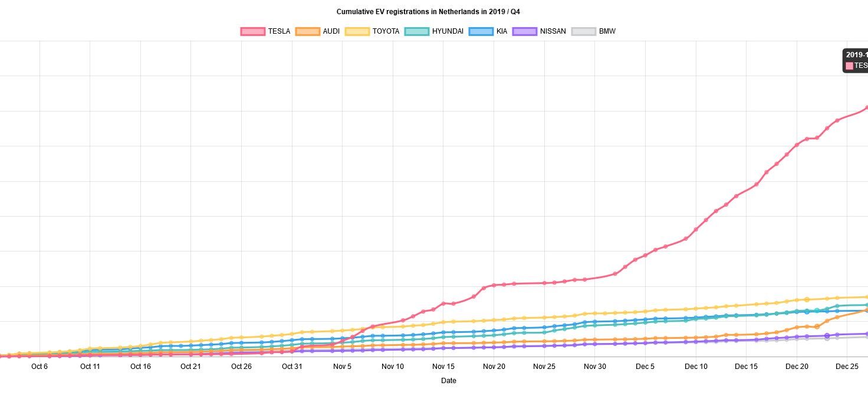Image resolution: width=868 pixels, height=402 pixels.
Task: Click the chart title Cumulative EV registrations
Action: pyautogui.click(x=428, y=12)
